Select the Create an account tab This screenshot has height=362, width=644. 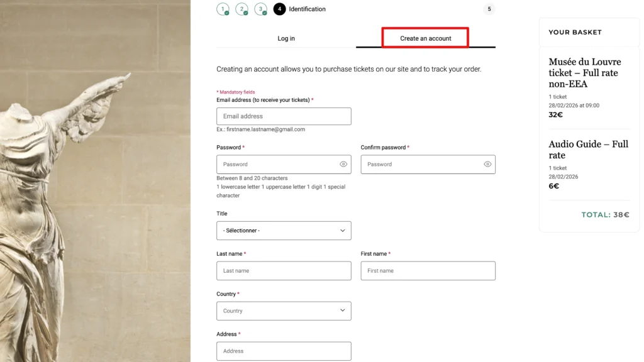click(x=426, y=38)
